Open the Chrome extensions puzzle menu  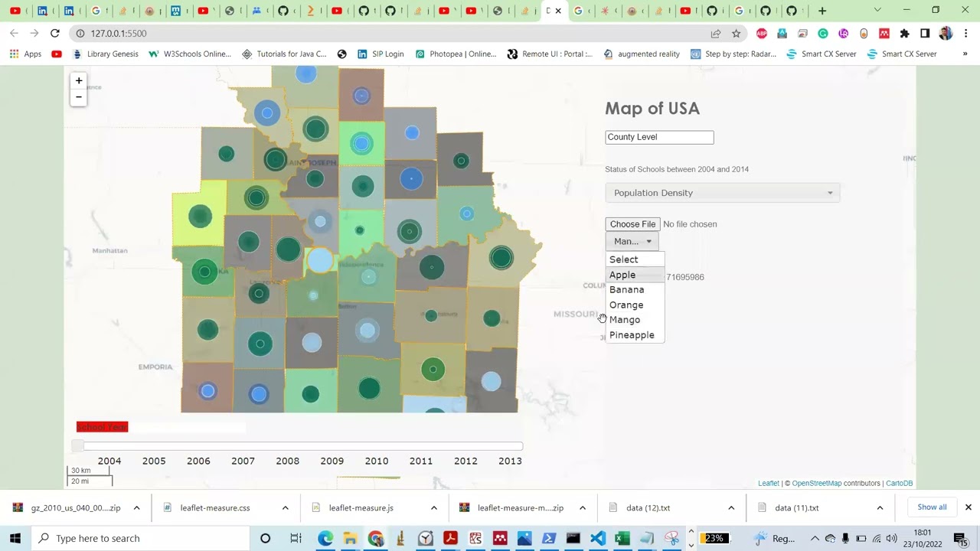(904, 34)
